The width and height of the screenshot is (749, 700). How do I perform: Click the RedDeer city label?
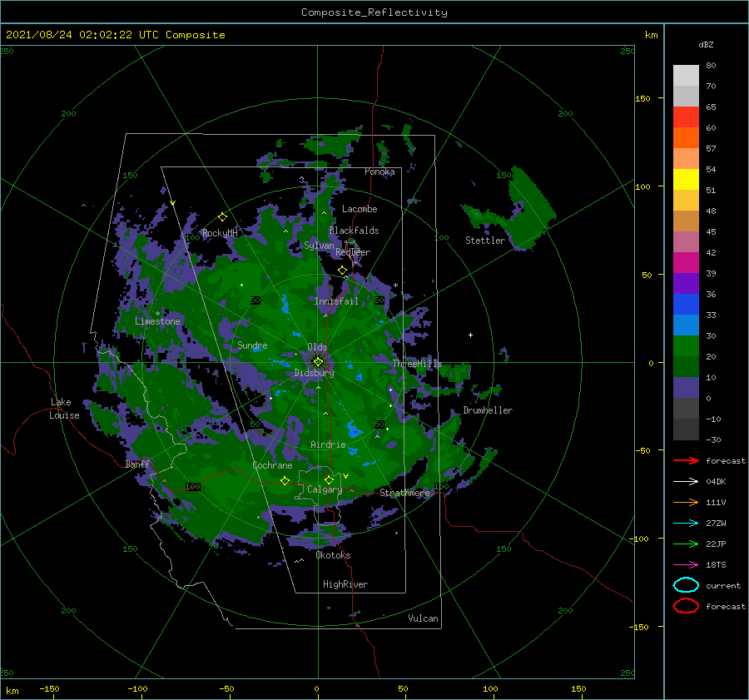[x=353, y=252]
